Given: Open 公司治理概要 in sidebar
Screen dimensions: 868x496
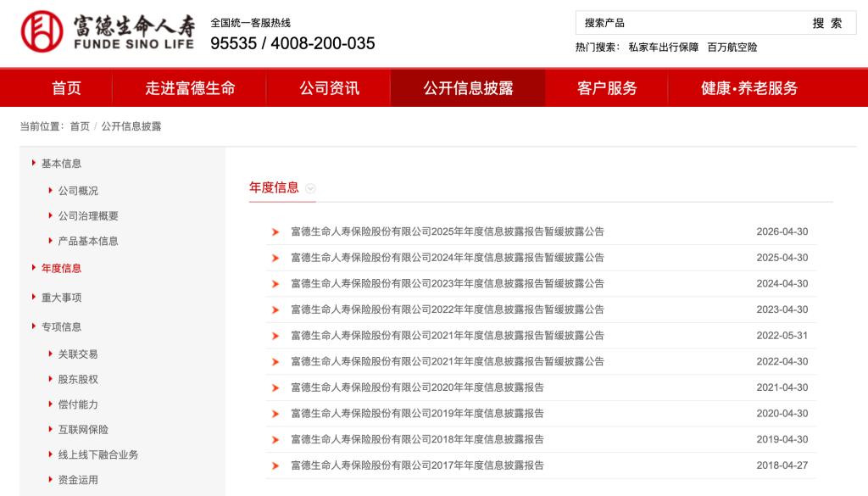Looking at the screenshot, I should point(88,216).
